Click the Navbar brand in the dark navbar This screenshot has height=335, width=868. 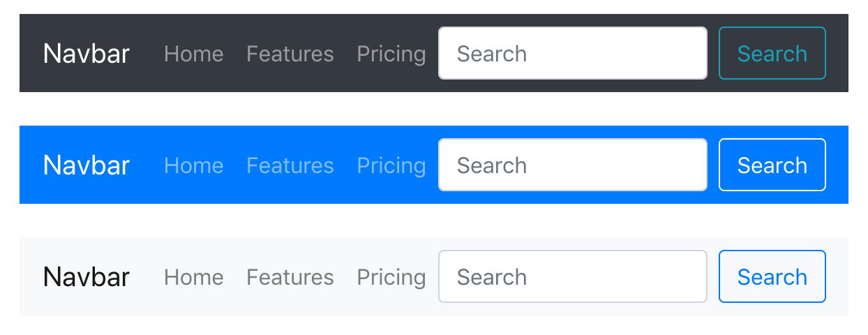tap(87, 54)
